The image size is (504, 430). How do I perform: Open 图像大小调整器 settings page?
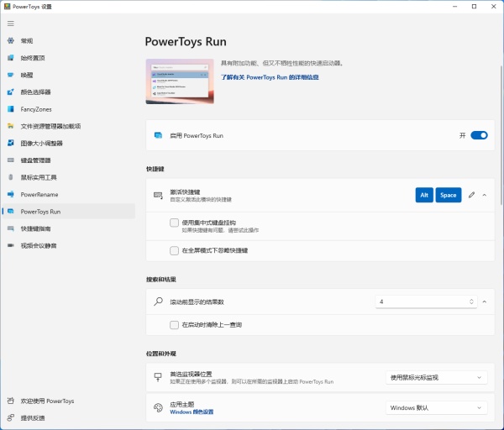pyautogui.click(x=69, y=143)
